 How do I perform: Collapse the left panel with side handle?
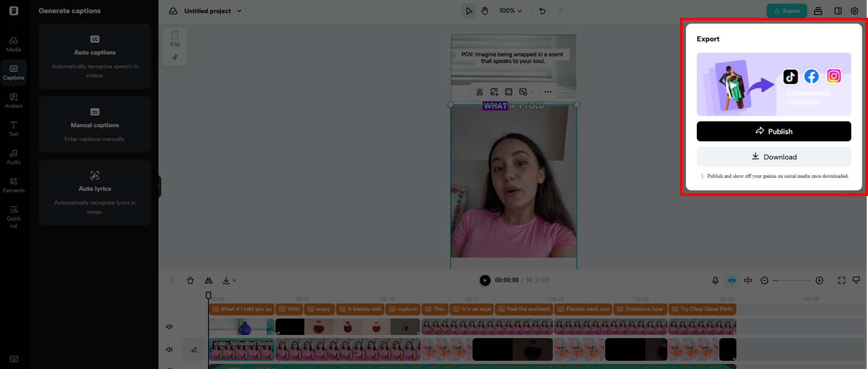coord(159,186)
